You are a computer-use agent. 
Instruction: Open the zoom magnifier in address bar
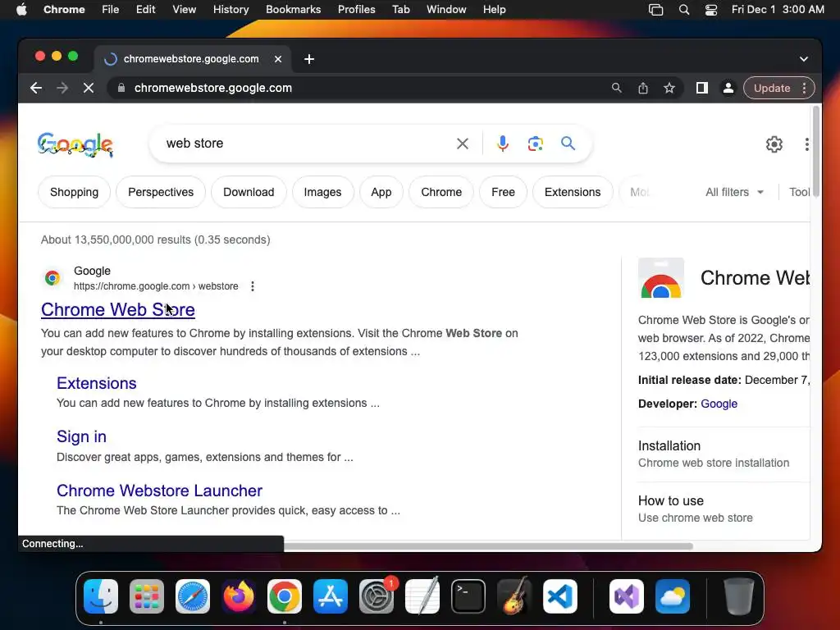(617, 88)
